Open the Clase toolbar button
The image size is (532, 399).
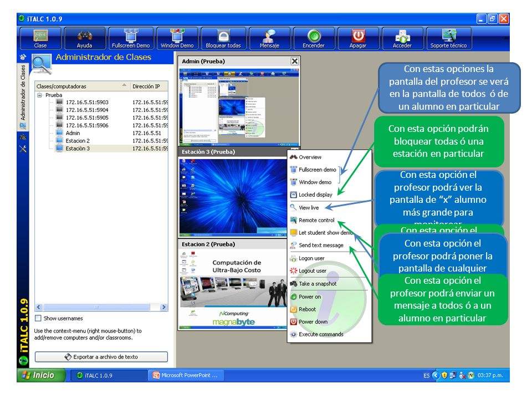[40, 39]
